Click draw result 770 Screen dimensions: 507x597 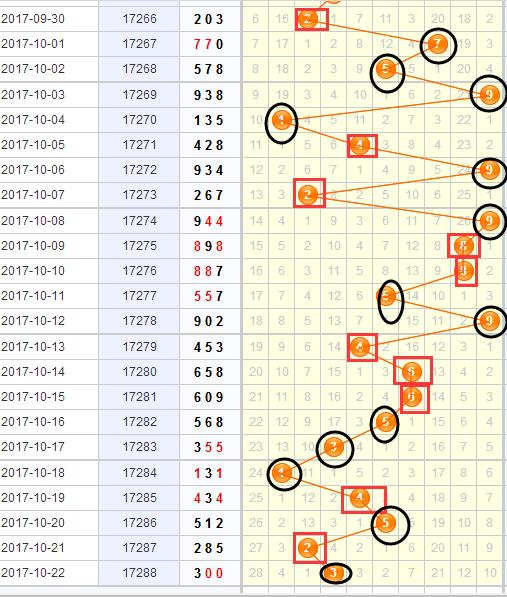(x=208, y=44)
